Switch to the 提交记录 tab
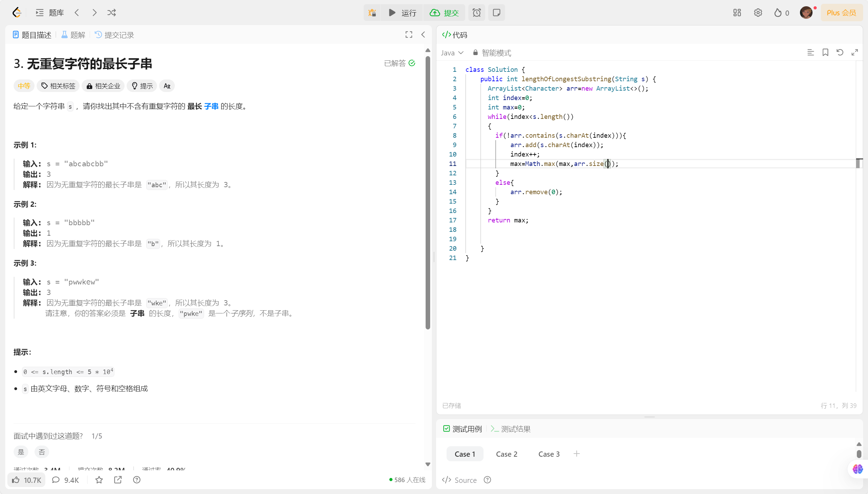Viewport: 868px width, 494px height. pos(114,35)
